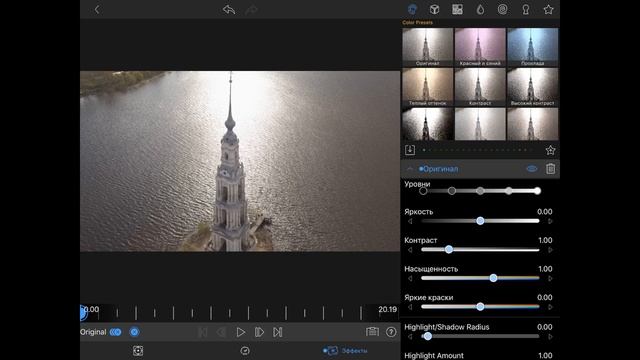Screen dimensions: 640x360
Task: Go back using the top-left arrow
Action: click(x=97, y=9)
